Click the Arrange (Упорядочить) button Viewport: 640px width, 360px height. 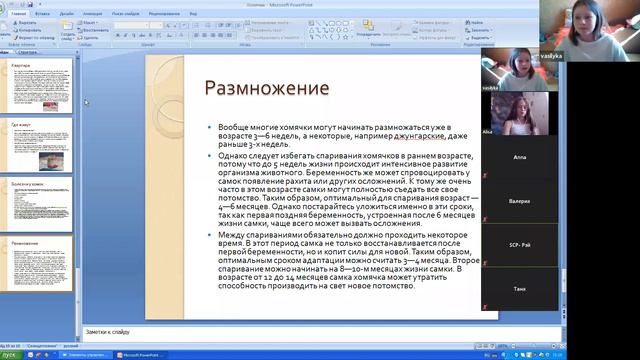[368, 29]
